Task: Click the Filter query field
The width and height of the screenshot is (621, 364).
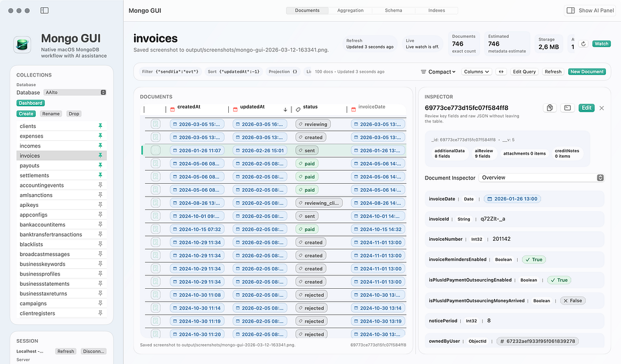Action: click(171, 72)
